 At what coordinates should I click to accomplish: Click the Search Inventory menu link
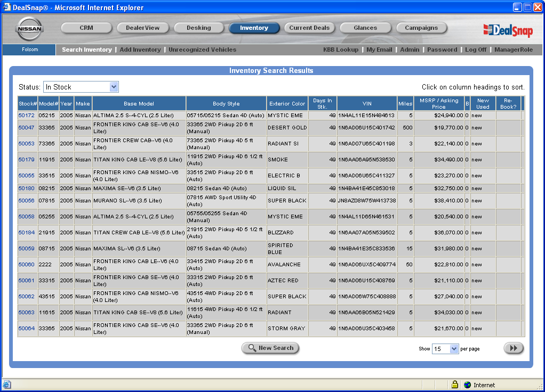tap(87, 50)
